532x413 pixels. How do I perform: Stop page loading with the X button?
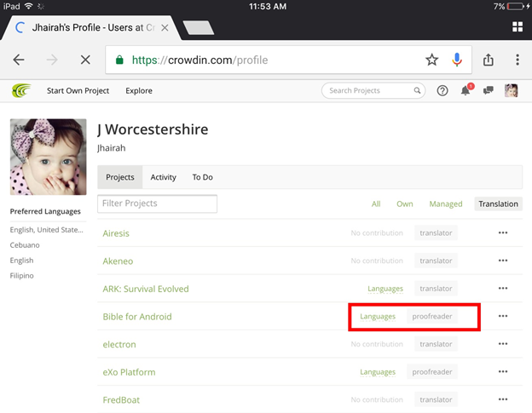(x=85, y=60)
